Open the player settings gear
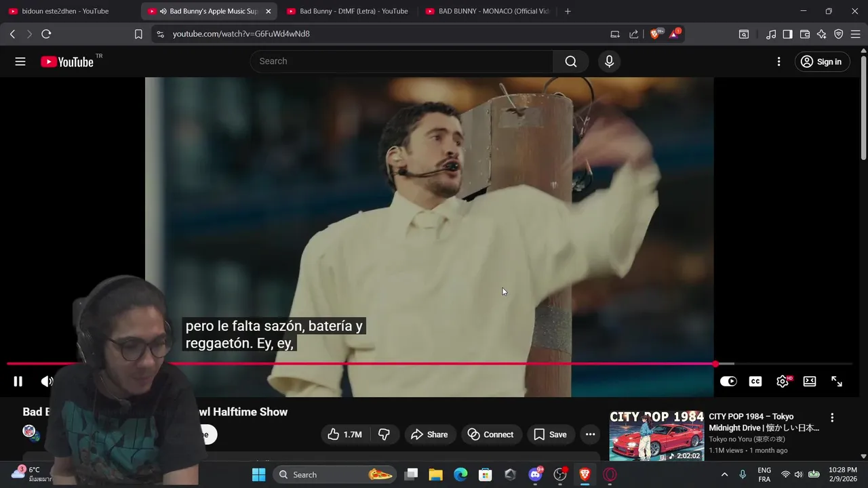The image size is (868, 488). [783, 382]
